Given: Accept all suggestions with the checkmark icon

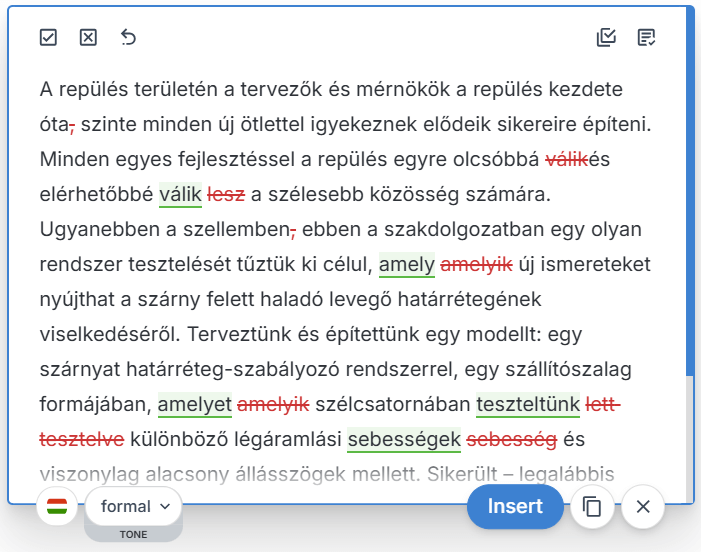Looking at the screenshot, I should click(x=48, y=38).
